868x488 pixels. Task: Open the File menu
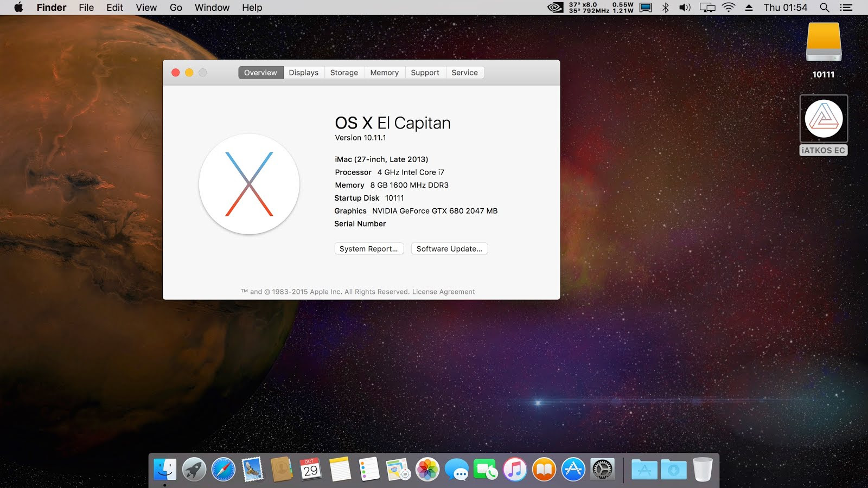point(86,8)
